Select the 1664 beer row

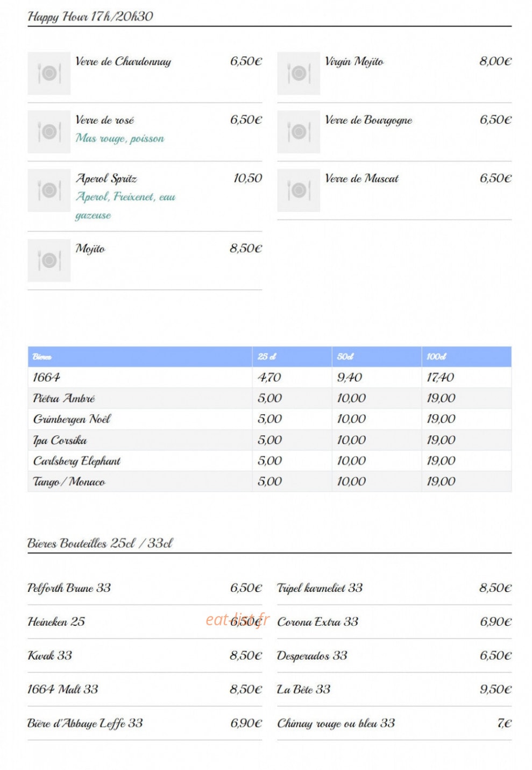[269, 377]
